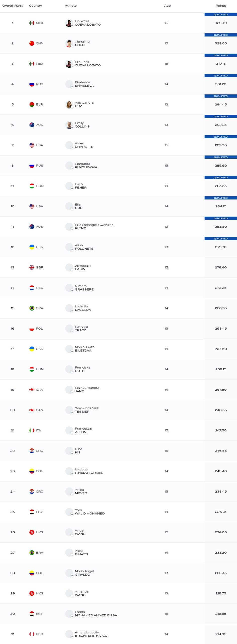This screenshot has width=237, height=644.
Task: Open athlete link Ekaterina SHMELEVA
Action: 84,84
